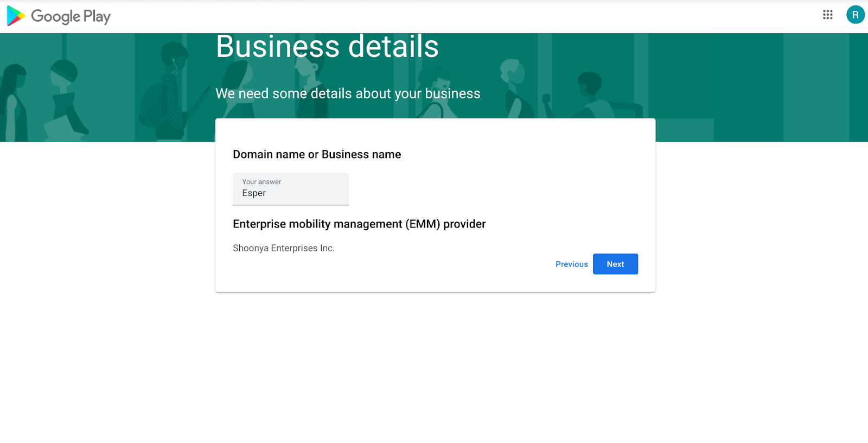Open the account avatar labeled R

[x=856, y=15]
